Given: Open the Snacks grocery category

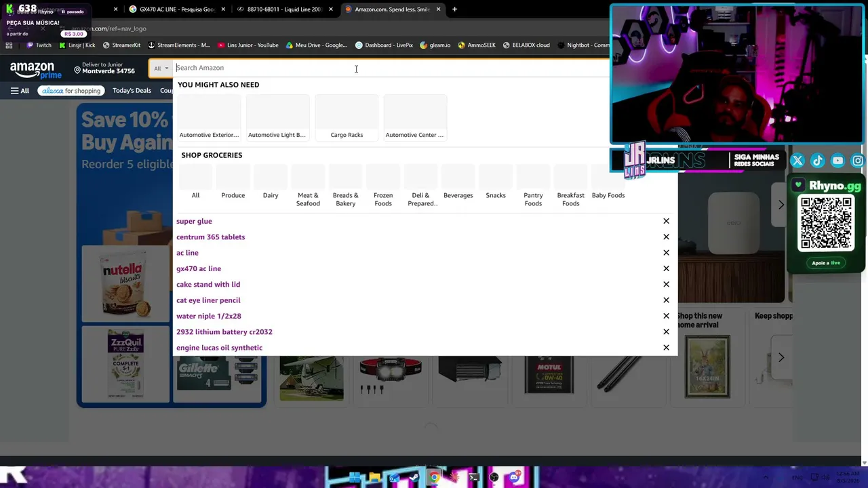Looking at the screenshot, I should point(496,183).
